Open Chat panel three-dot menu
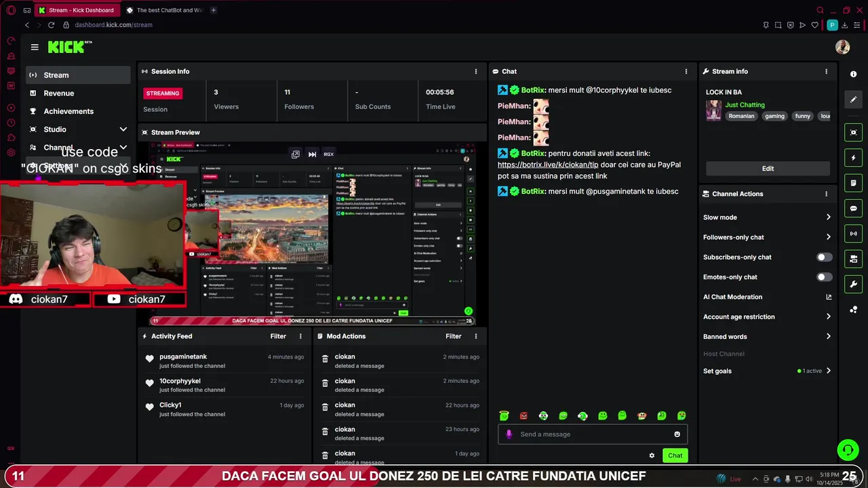The height and width of the screenshot is (488, 868). click(x=686, y=71)
